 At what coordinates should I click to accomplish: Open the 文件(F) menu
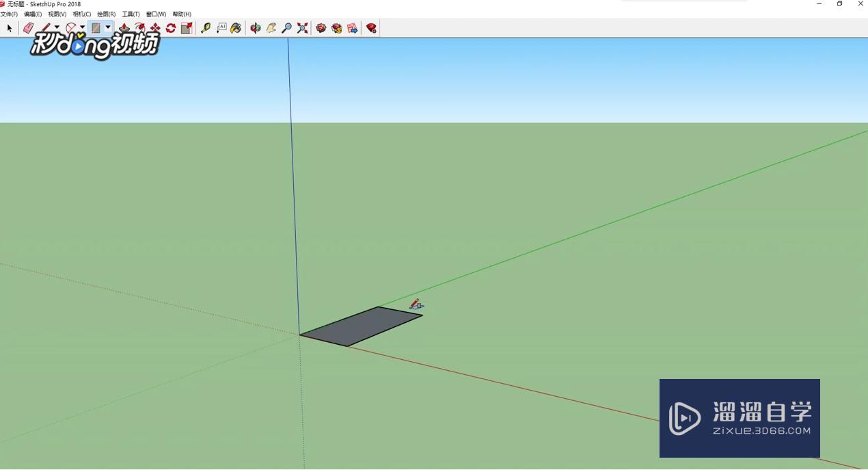pos(9,14)
